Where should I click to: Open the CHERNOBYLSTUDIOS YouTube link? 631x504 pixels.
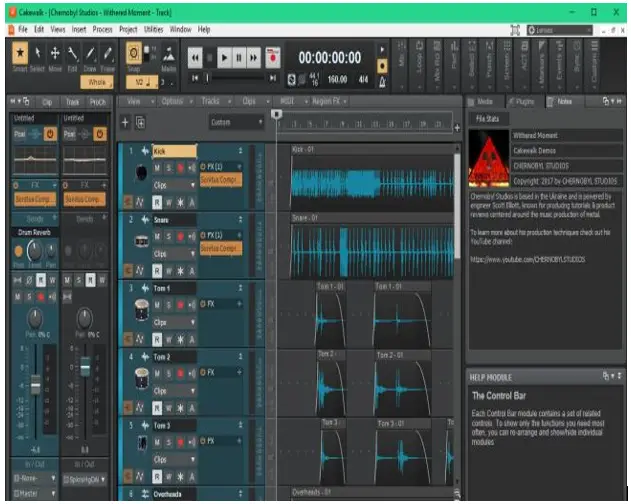(x=528, y=260)
